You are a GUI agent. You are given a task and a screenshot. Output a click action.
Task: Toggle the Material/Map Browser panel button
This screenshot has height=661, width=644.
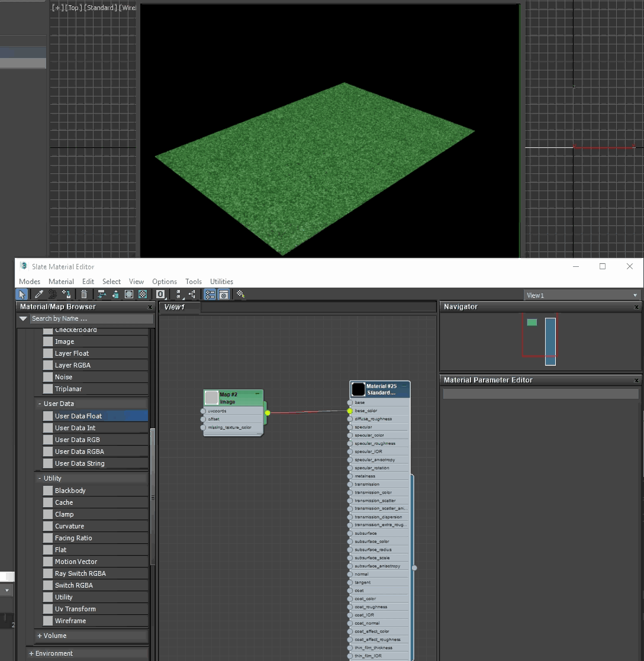[210, 294]
